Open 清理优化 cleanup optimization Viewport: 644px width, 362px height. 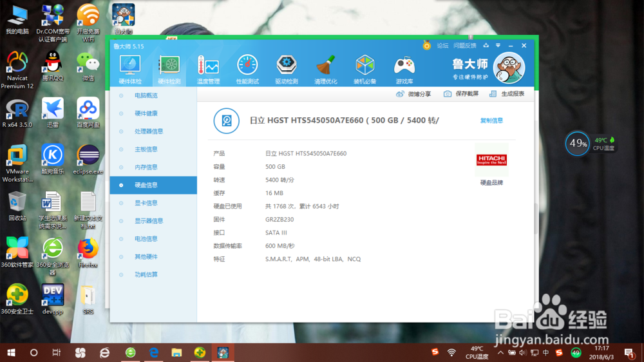point(326,70)
